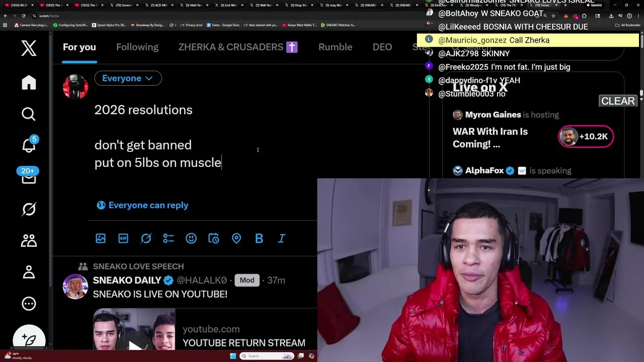Click the highlighted @Mauricio_gonzez chat message
644x362 pixels.
528,40
